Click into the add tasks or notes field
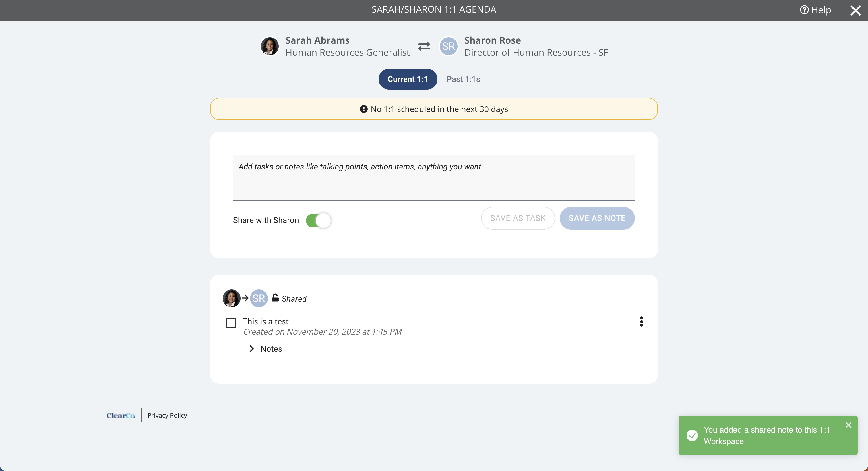The image size is (868, 471). 434,178
